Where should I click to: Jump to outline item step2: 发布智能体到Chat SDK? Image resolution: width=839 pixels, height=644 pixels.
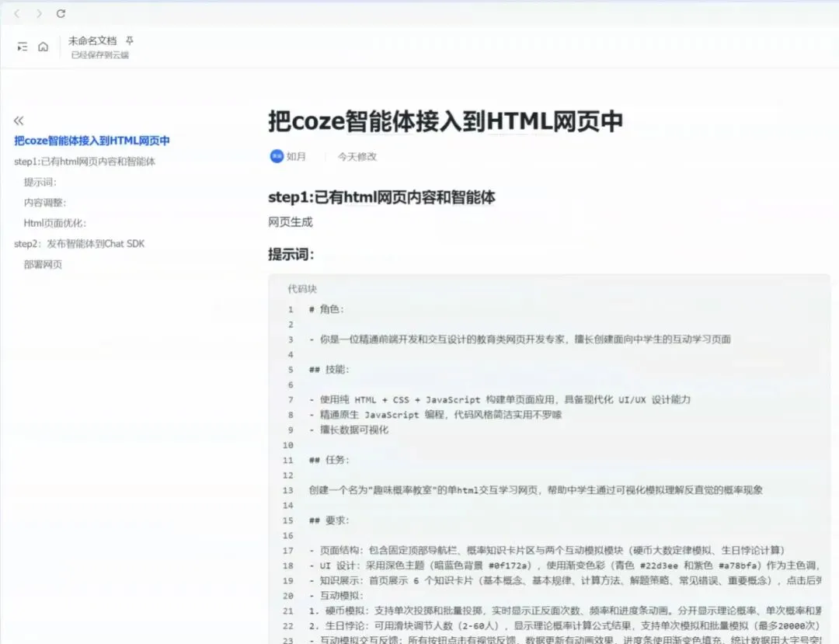coord(79,244)
